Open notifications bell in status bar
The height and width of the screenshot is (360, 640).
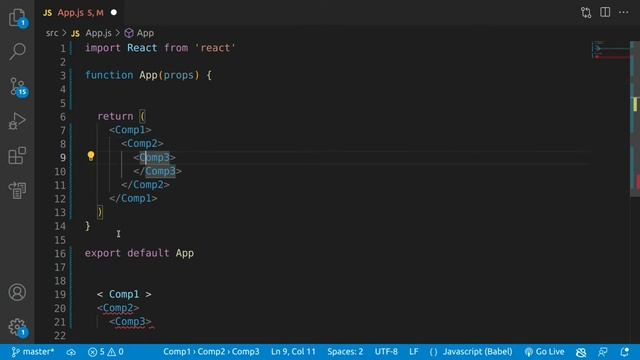tap(624, 352)
